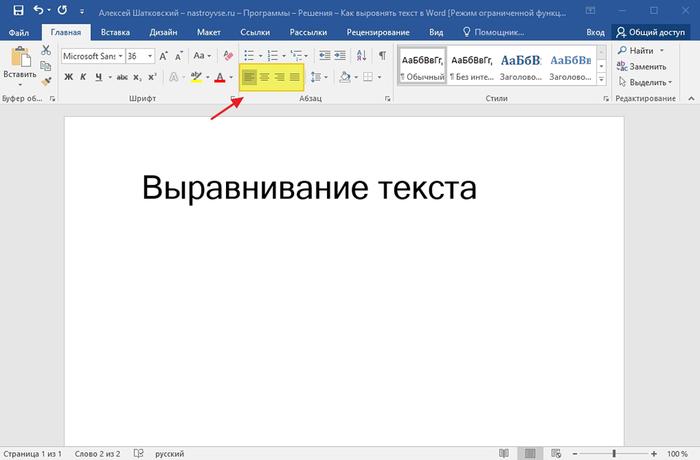Image resolution: width=700 pixels, height=460 pixels.
Task: Click the Clear Formatting eraser icon
Action: click(227, 56)
